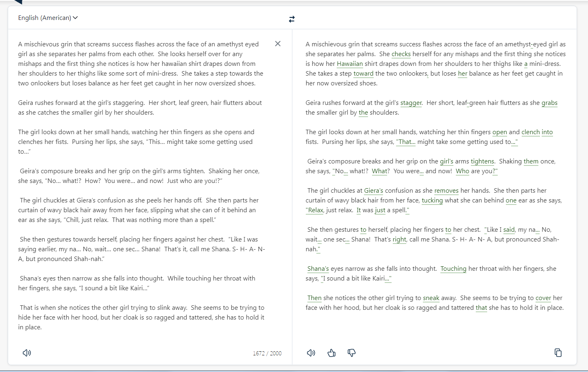The image size is (588, 372).
Task: Play audio of the improved text
Action: pos(311,353)
